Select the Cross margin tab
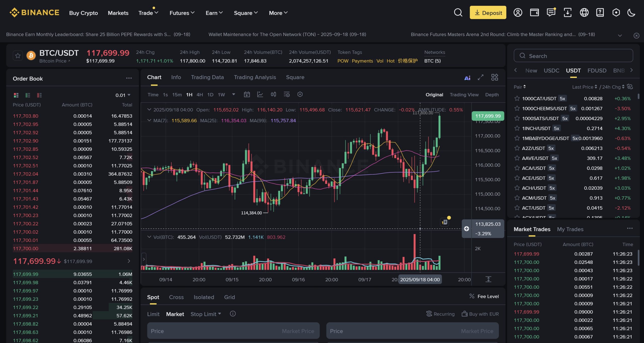This screenshot has height=343, width=644. (x=176, y=297)
